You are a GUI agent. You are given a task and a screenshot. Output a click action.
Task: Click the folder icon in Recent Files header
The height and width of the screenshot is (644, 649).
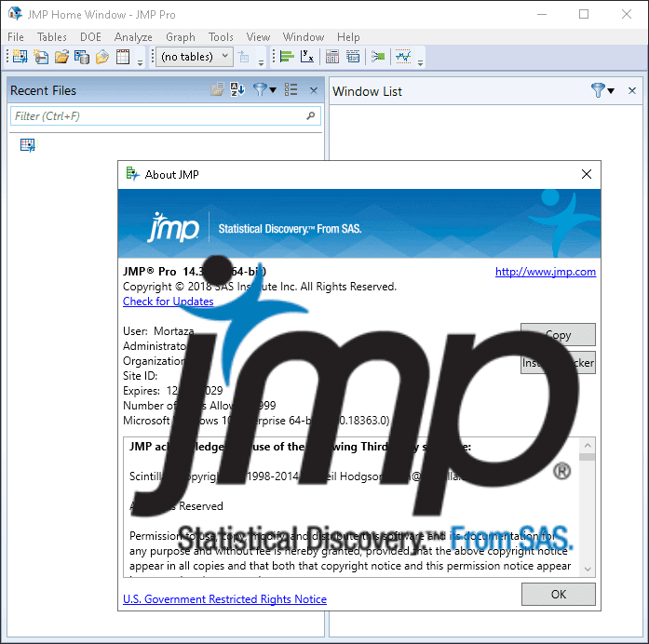[x=217, y=89]
